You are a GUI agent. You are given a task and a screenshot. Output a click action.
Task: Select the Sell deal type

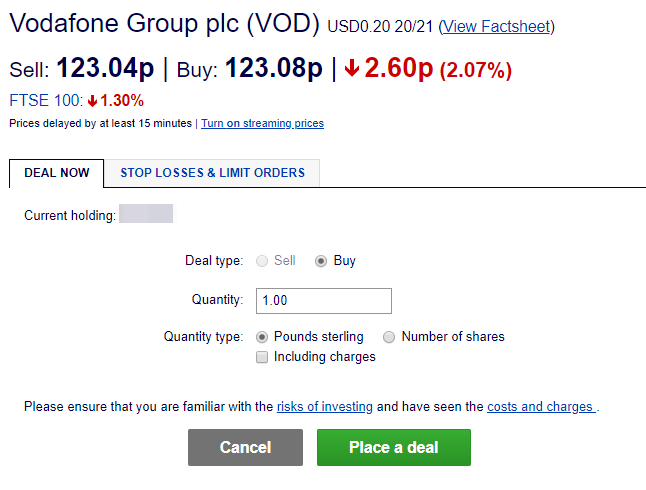click(x=263, y=261)
